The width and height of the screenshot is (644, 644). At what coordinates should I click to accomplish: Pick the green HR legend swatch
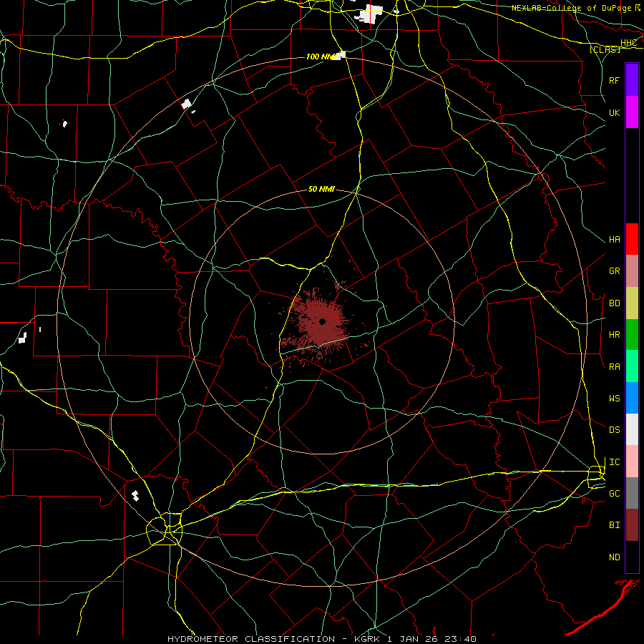click(632, 335)
